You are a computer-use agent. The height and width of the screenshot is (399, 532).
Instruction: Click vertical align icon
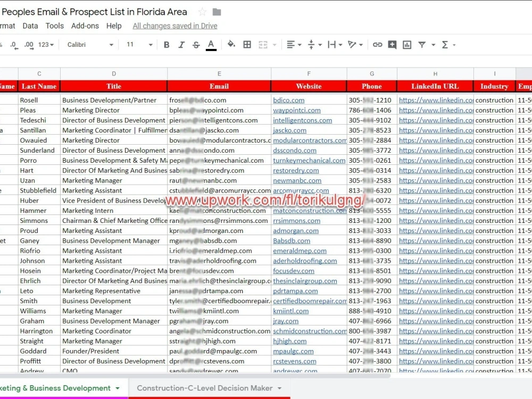pos(311,45)
